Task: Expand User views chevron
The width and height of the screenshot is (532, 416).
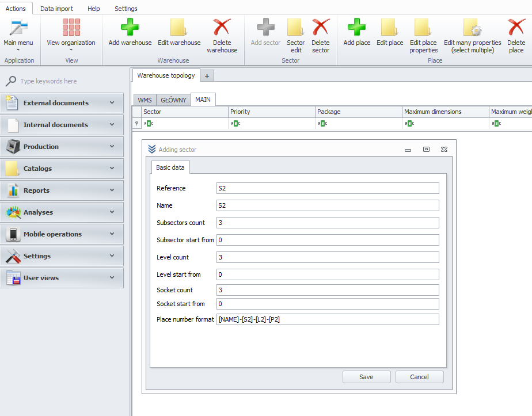Action: point(112,278)
